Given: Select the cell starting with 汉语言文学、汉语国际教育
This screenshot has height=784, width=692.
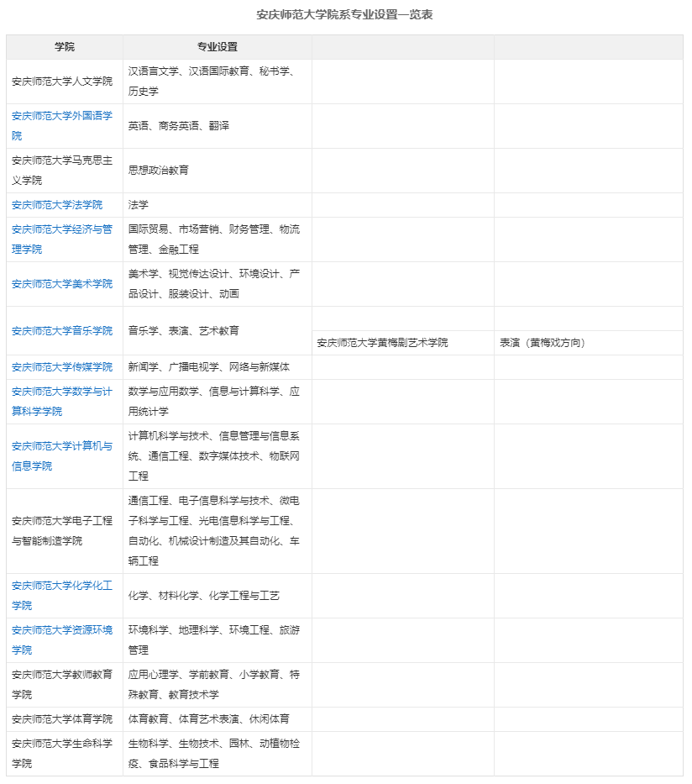Looking at the screenshot, I should pos(218,82).
